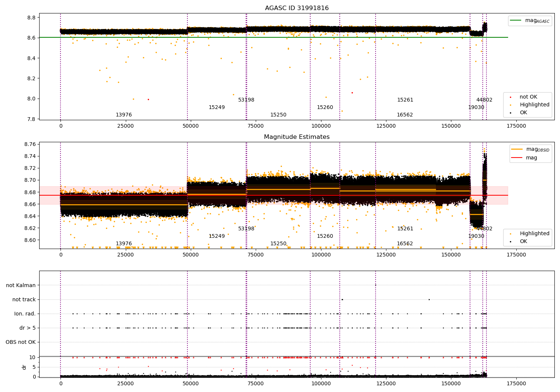Click OK in the AGASC ID plot legend
This screenshot has height=392, width=560.
(519, 113)
